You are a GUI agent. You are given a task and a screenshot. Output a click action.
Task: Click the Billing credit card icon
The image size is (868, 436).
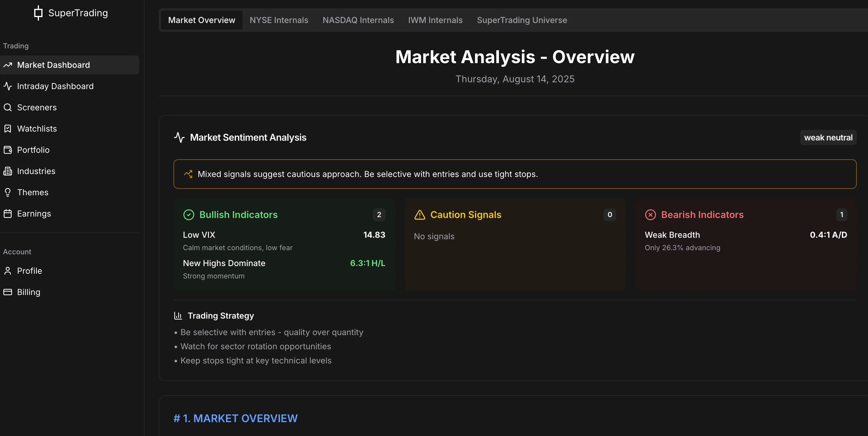tap(8, 292)
